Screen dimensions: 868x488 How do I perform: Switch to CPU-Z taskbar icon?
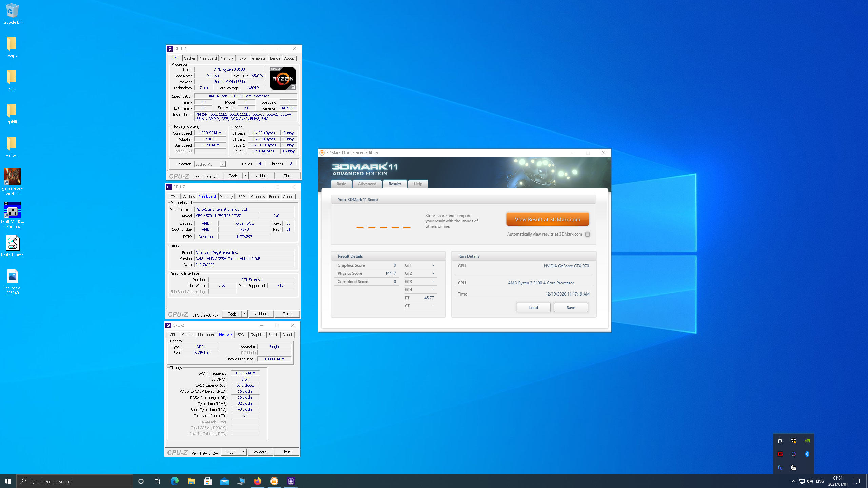pos(291,481)
